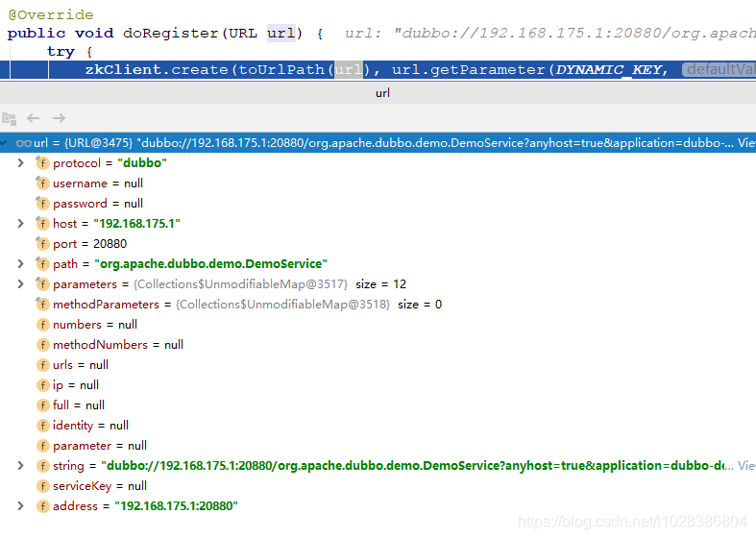
Task: Click the identity field icon
Action: coord(42,426)
